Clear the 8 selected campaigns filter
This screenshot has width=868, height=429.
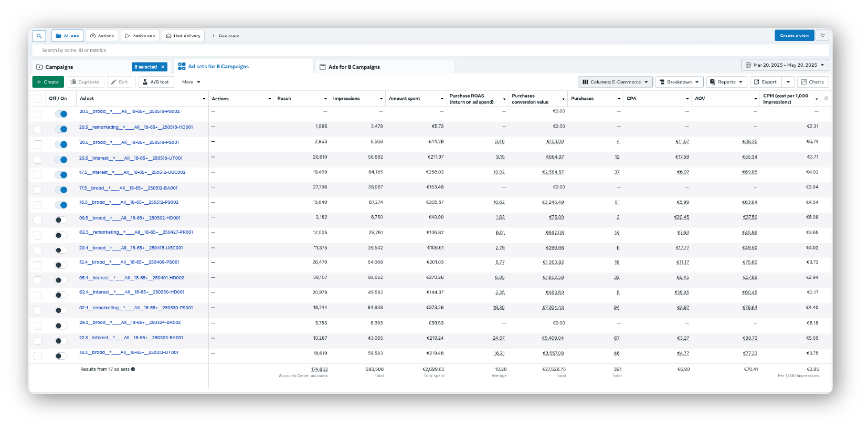coord(163,67)
